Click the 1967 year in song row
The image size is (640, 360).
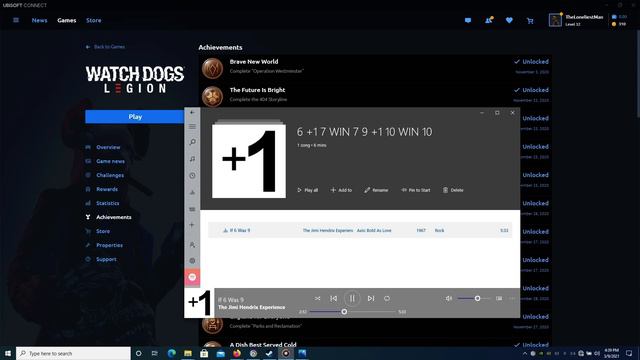point(421,230)
